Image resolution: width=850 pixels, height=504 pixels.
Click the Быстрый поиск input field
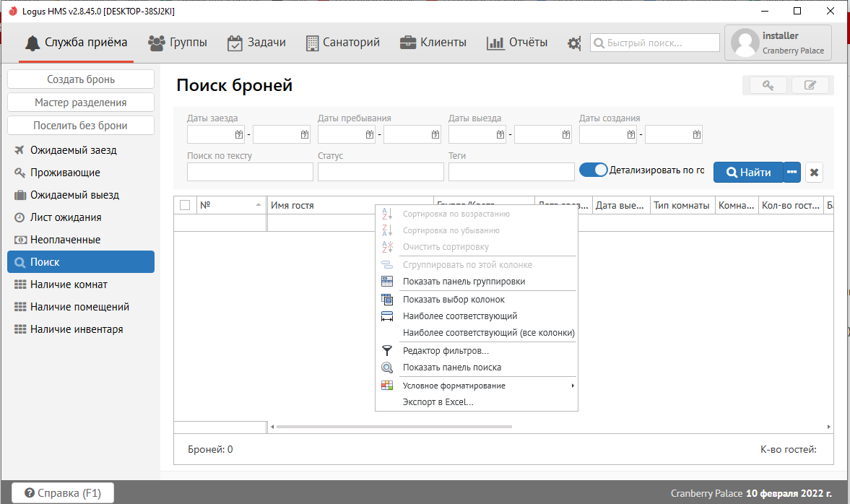(656, 43)
